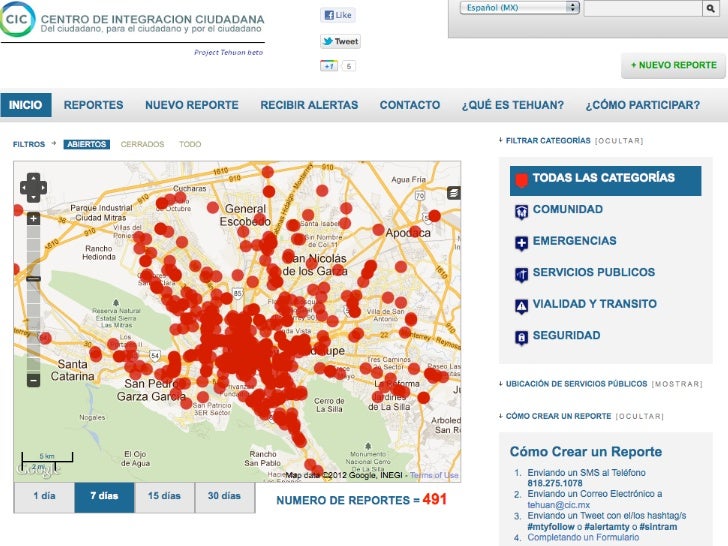728x546 pixels.
Task: Click in the search text field
Action: 643,8
